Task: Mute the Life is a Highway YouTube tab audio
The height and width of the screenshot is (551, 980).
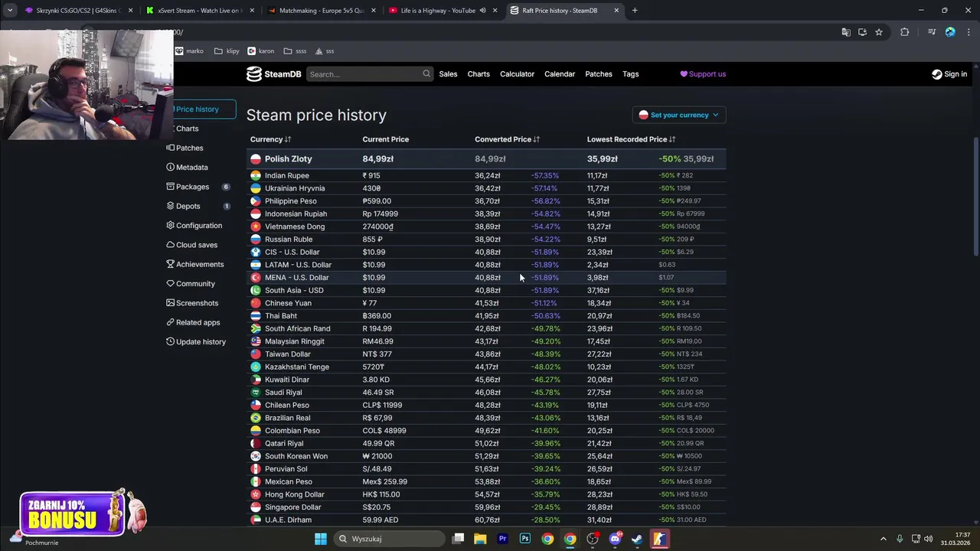Action: click(482, 11)
